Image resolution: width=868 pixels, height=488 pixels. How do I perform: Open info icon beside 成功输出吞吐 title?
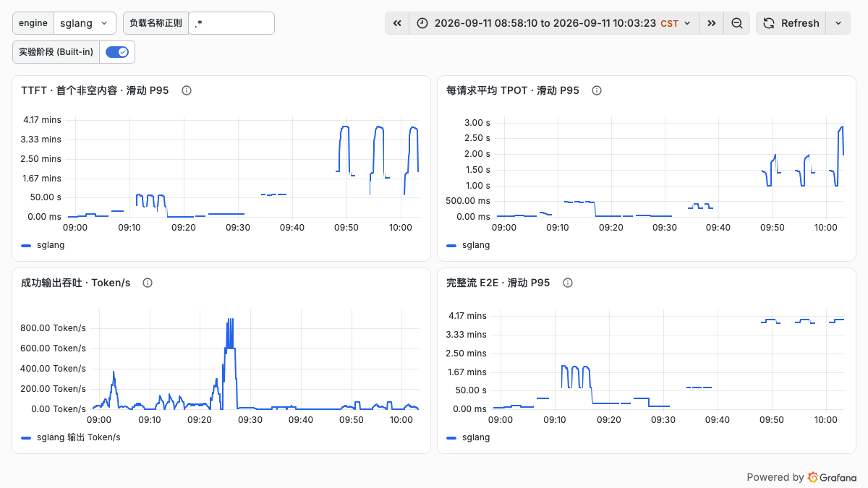pos(148,283)
